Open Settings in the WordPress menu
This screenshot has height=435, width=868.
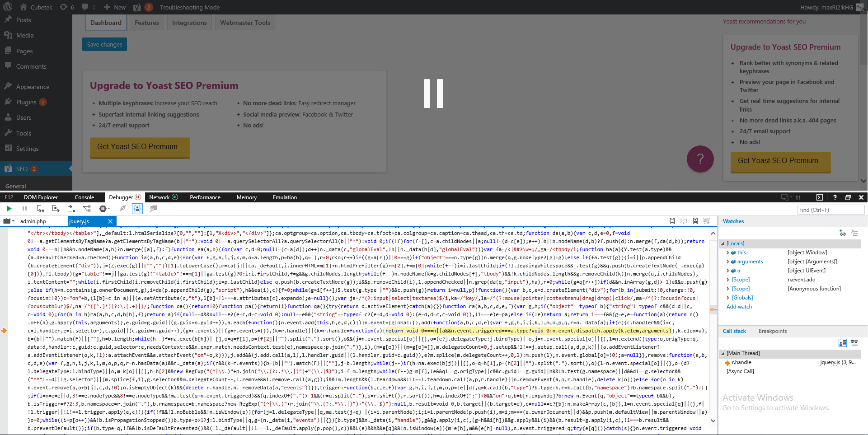click(x=36, y=149)
